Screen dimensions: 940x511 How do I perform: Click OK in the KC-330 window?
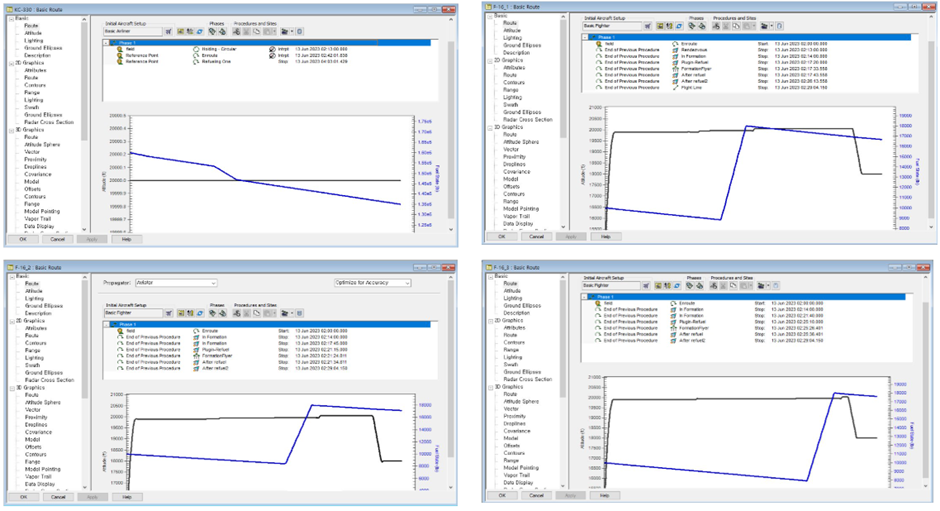point(23,239)
